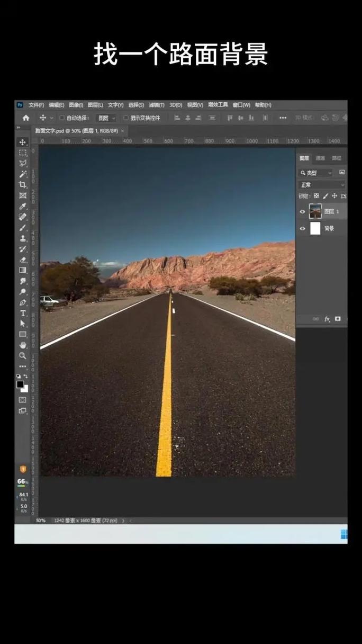
Task: Select the Crop tool in the toolbar
Action: (23, 185)
